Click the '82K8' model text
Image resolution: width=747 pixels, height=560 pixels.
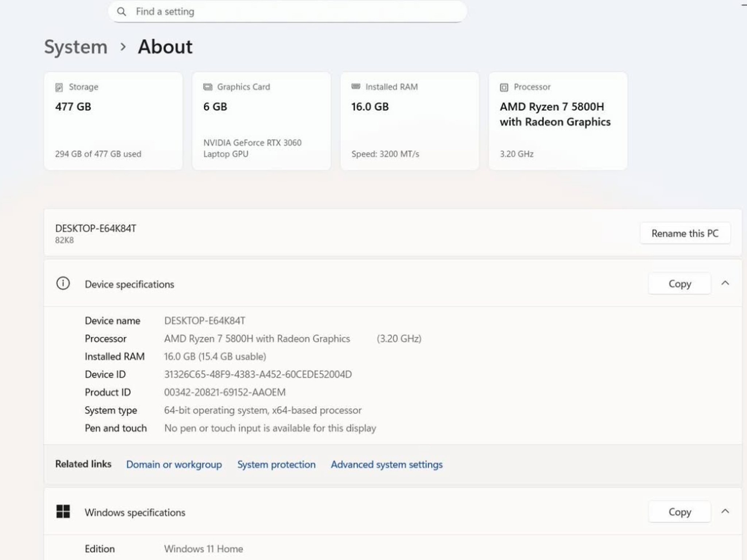[x=64, y=240]
